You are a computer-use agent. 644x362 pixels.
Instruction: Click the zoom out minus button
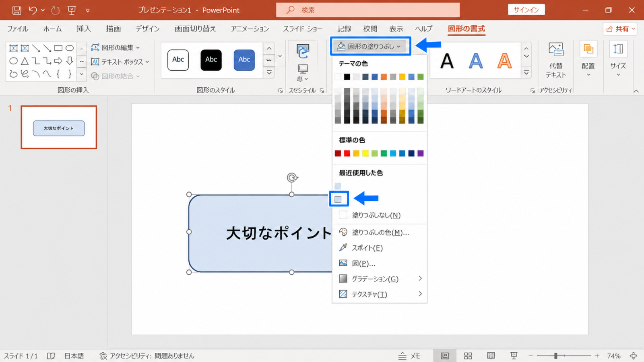click(530, 356)
